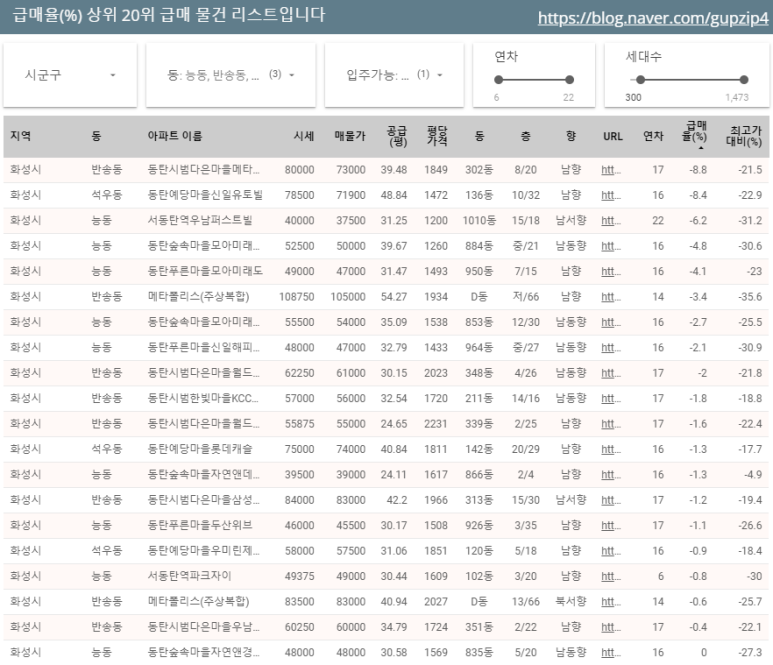
Task: Open the 동 filter dropdown with 능동, 반송동
Action: (x=231, y=75)
